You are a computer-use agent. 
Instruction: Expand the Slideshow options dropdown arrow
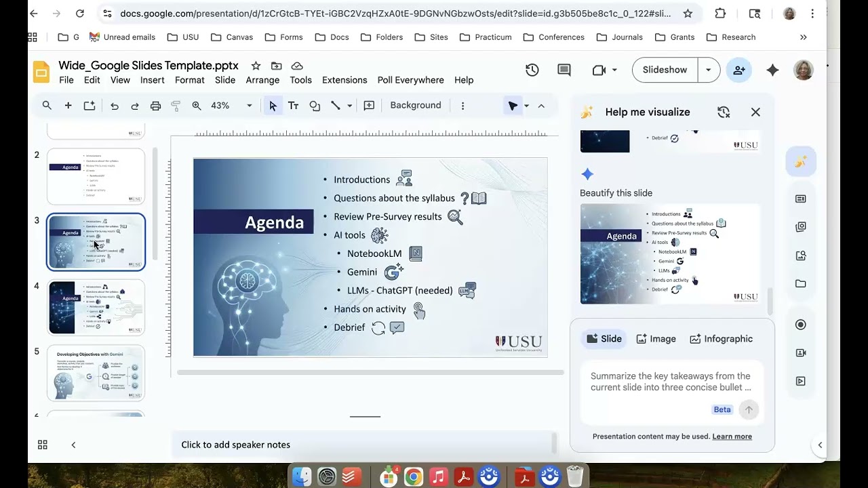[x=708, y=70]
